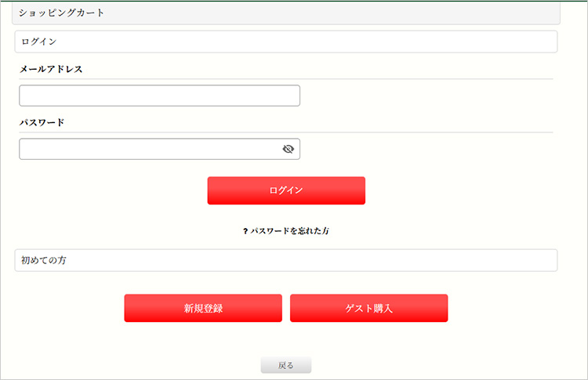Open the パスワードを忘れた方 link
The height and width of the screenshot is (380, 588).
coord(289,231)
